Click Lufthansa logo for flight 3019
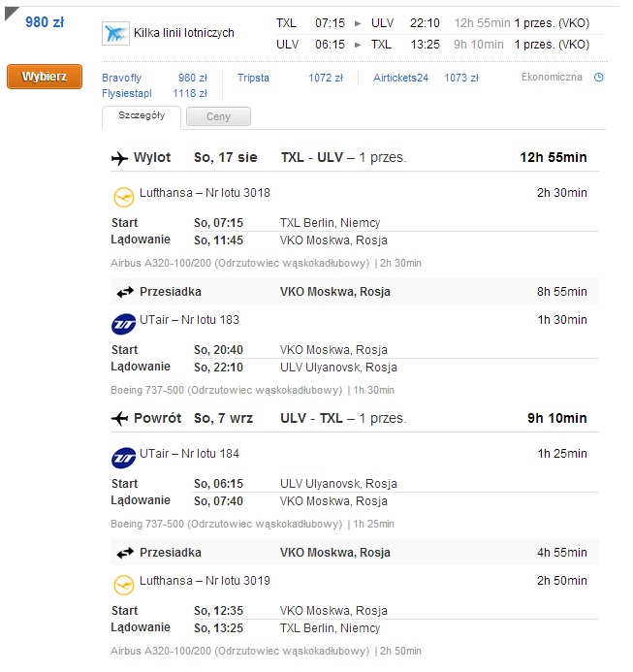 click(123, 586)
